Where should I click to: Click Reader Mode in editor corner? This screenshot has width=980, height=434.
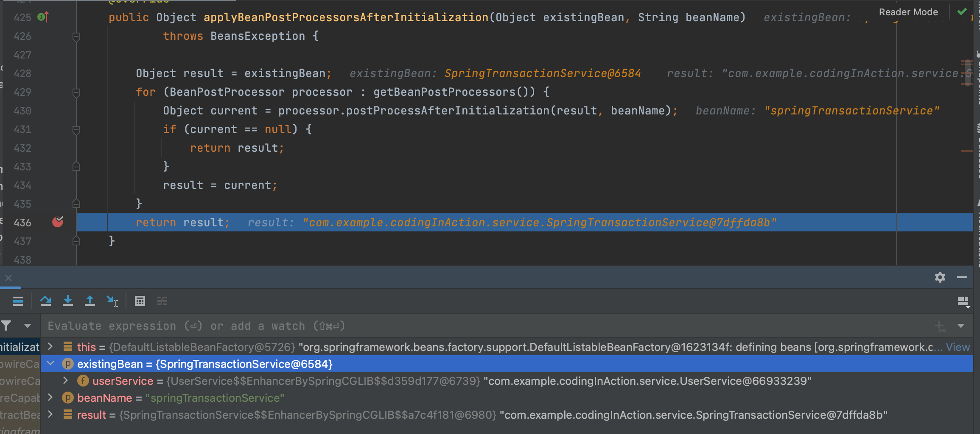pos(908,12)
